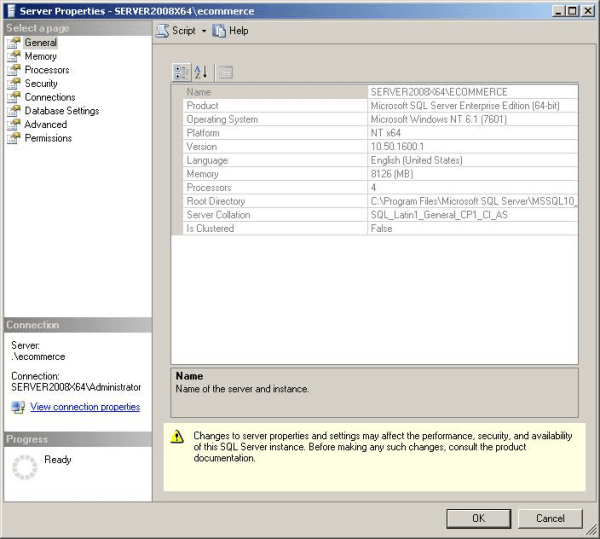Click value SERVER2008X64\ECOMMERCE
The image size is (600, 539).
pyautogui.click(x=439, y=92)
